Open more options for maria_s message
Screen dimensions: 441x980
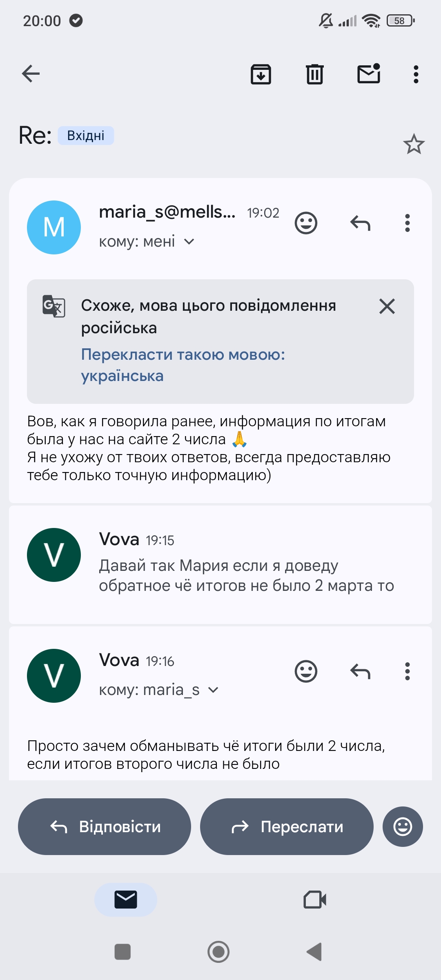407,223
